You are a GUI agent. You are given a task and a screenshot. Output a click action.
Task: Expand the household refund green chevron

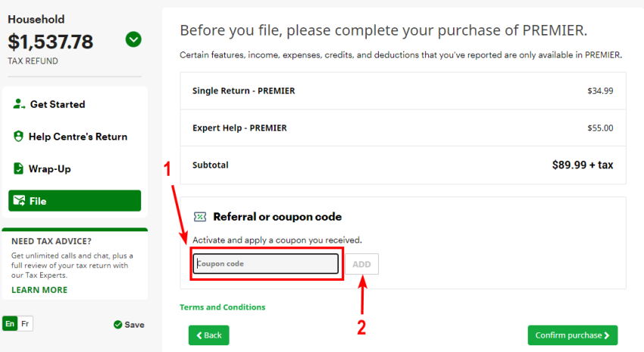pos(133,39)
